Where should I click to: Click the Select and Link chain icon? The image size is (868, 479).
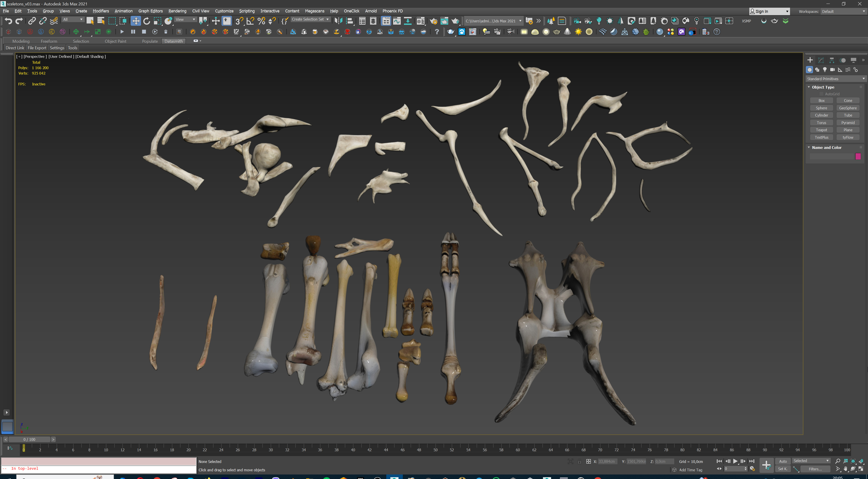click(32, 21)
